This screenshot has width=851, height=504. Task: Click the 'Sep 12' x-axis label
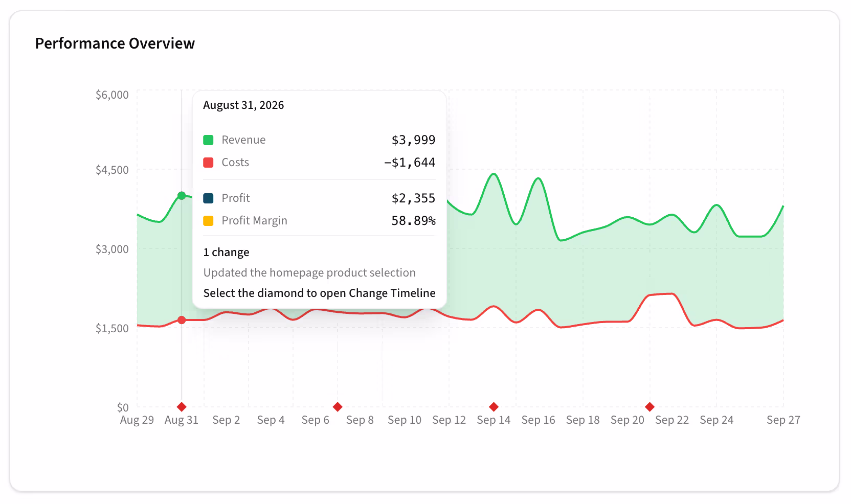point(449,420)
